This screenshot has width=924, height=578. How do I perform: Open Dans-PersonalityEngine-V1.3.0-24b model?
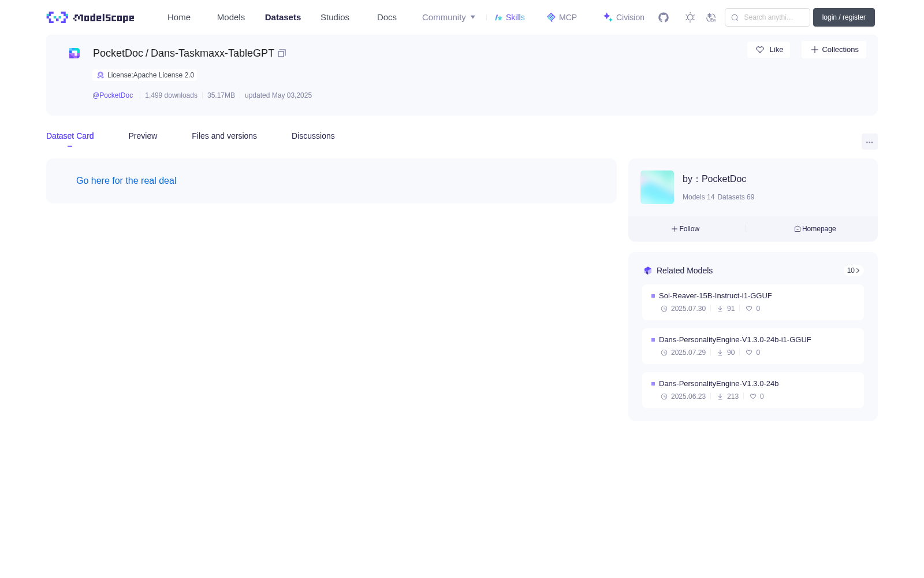(x=719, y=384)
